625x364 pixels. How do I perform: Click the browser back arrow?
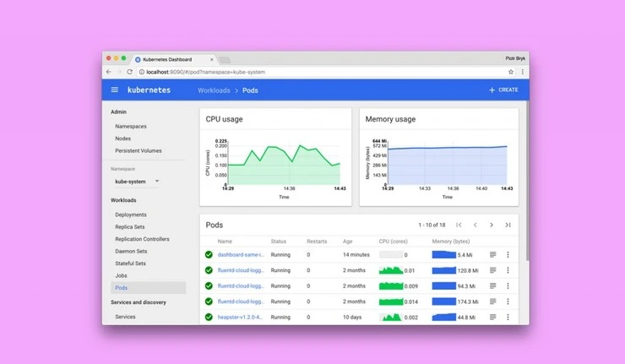108,72
